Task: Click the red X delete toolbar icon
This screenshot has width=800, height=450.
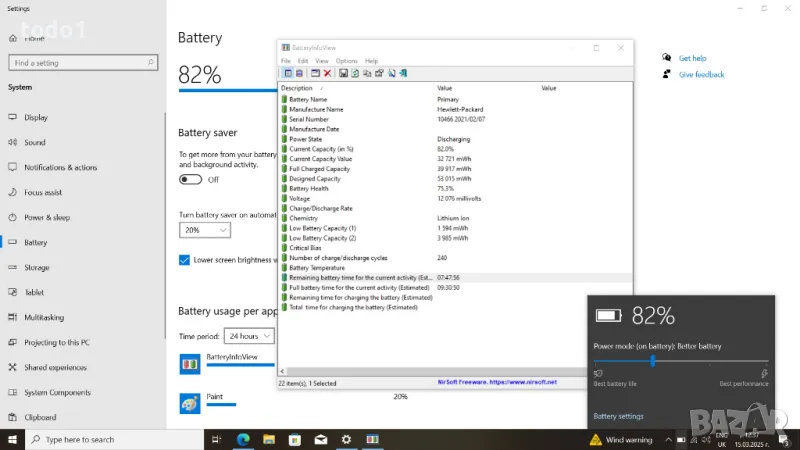Action: click(327, 73)
